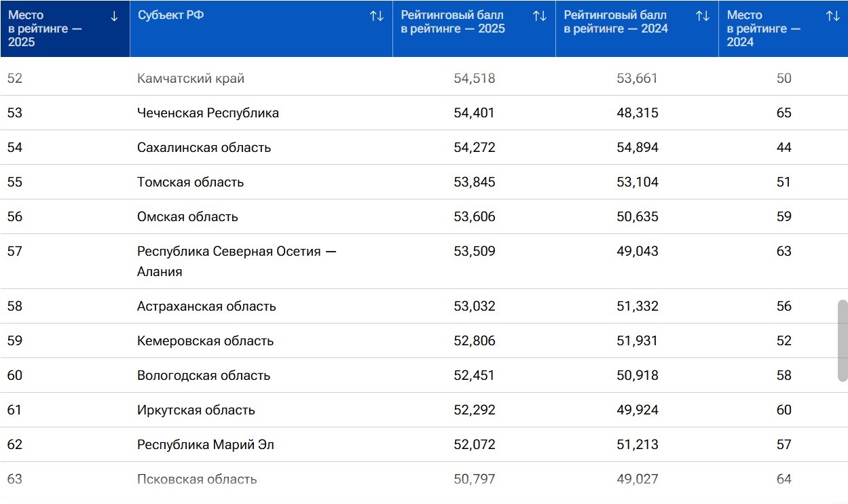Image resolution: width=848 pixels, height=504 pixels.
Task: Select the Сахалинская область row
Action: 204,148
